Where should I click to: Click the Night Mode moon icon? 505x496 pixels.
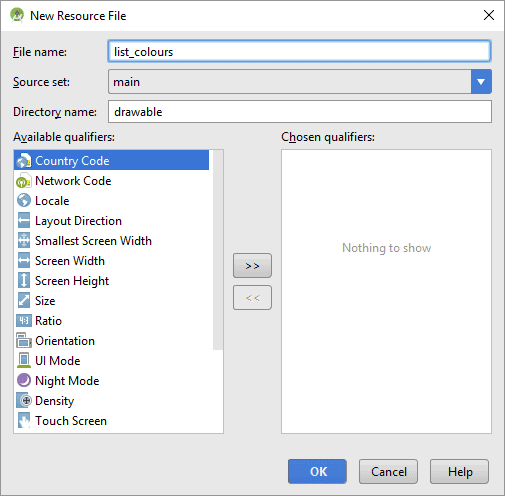coord(24,380)
